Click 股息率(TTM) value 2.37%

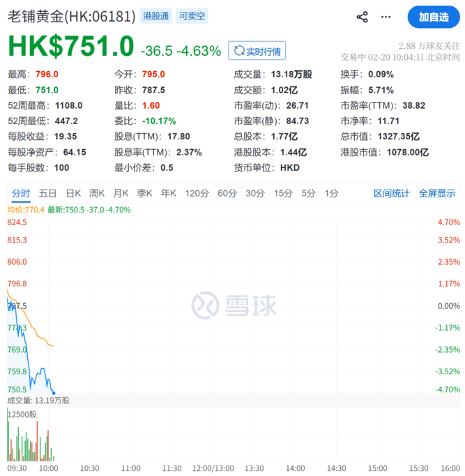click(189, 152)
